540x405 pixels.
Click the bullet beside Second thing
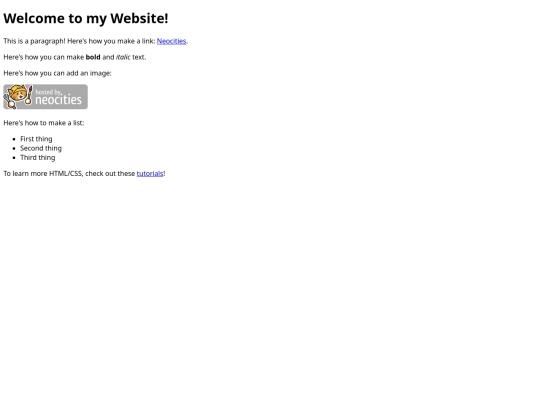tap(14, 148)
